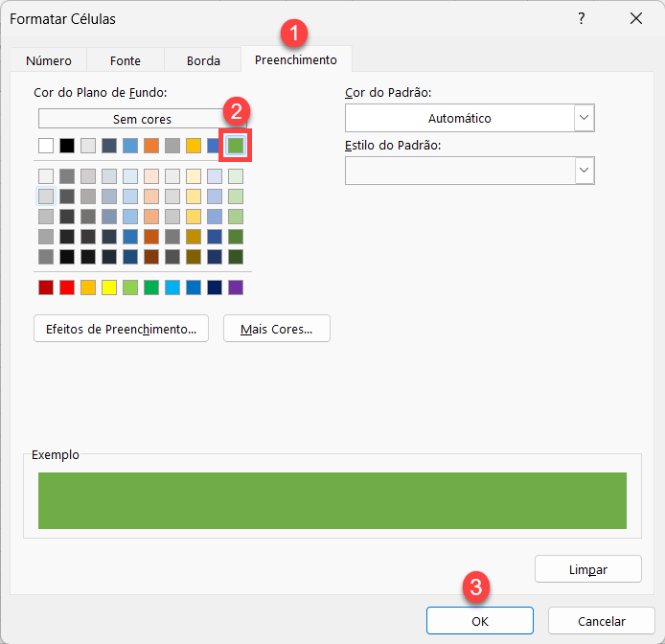The image size is (665, 644).
Task: Click the 'Estilo do Padrão:' label
Action: point(393,145)
